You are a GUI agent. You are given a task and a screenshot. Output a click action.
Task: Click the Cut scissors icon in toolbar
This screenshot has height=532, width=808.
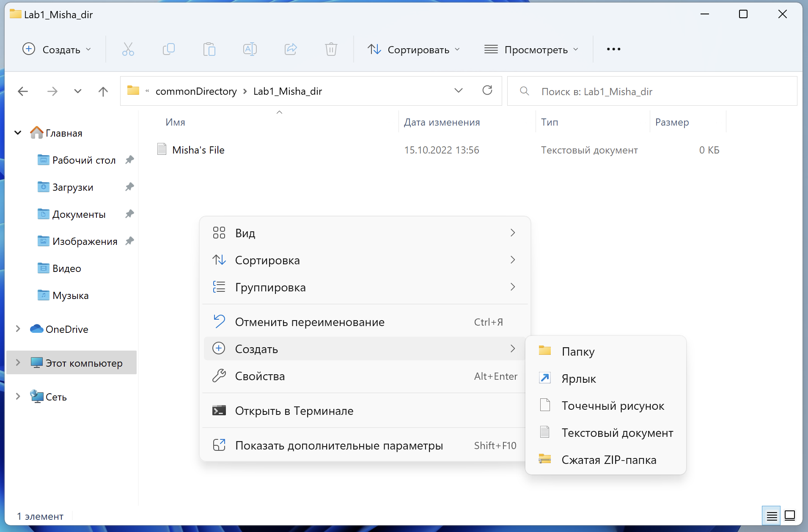[128, 49]
